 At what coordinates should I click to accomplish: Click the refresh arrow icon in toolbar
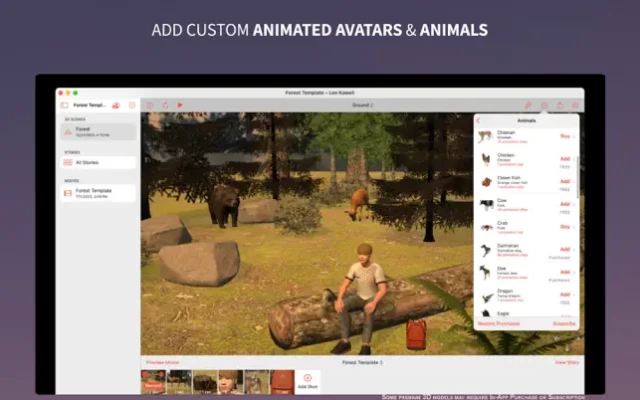(x=164, y=104)
